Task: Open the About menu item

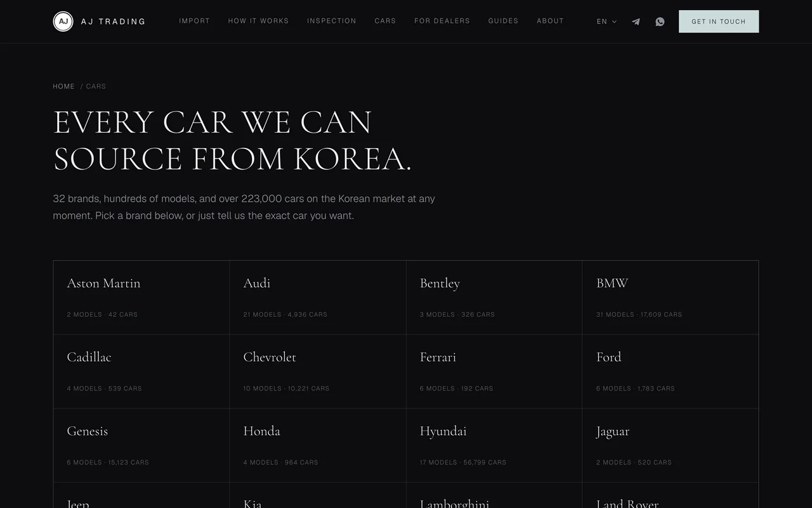Action: (550, 21)
